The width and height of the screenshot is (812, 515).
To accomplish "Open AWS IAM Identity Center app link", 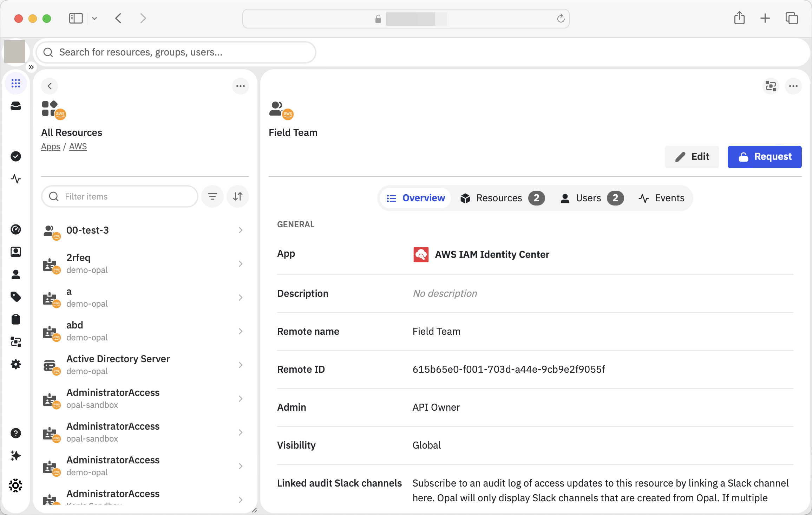I will point(492,255).
